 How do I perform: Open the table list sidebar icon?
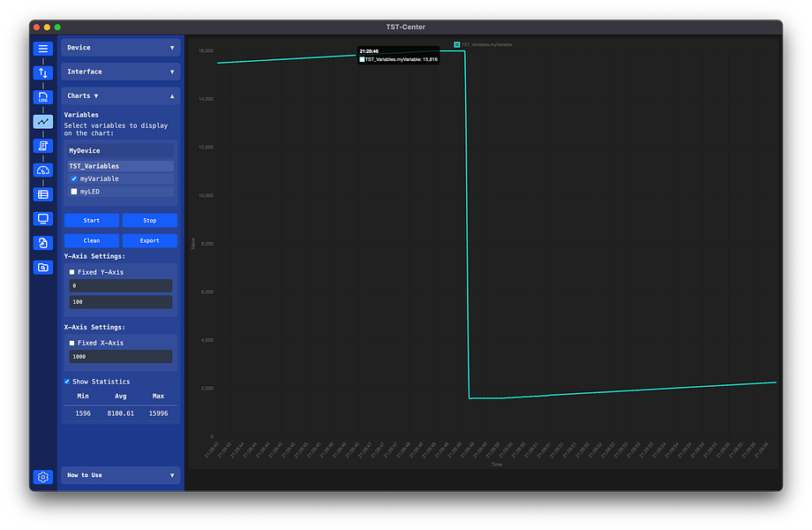pos(43,195)
